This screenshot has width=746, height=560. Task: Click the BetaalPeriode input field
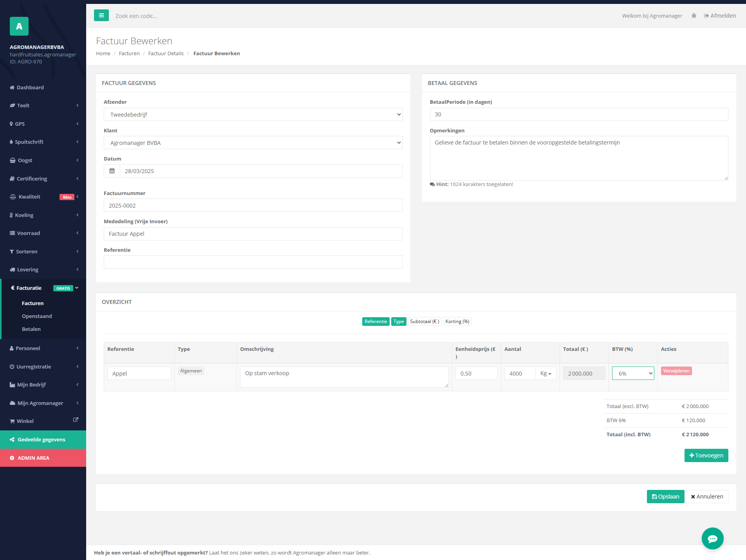(x=579, y=114)
